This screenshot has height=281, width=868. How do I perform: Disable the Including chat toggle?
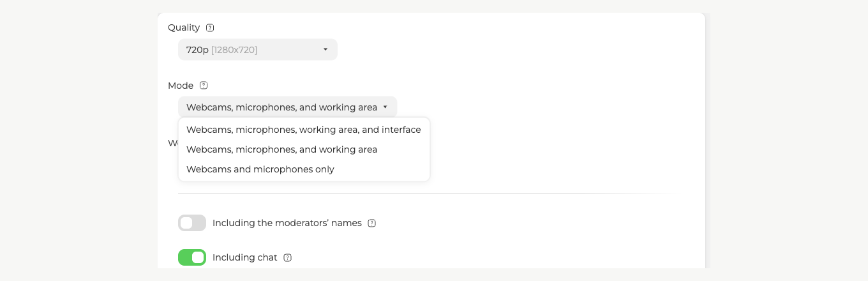click(x=192, y=257)
